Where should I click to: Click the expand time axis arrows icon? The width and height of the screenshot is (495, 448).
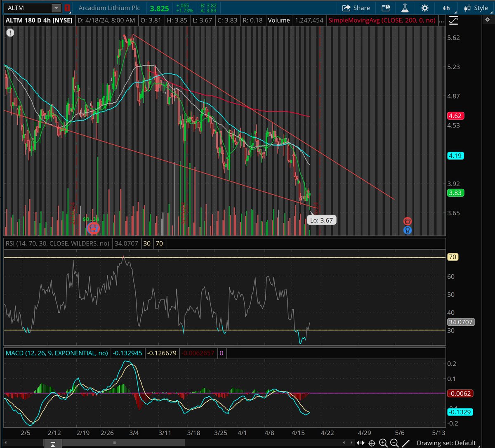(361, 443)
